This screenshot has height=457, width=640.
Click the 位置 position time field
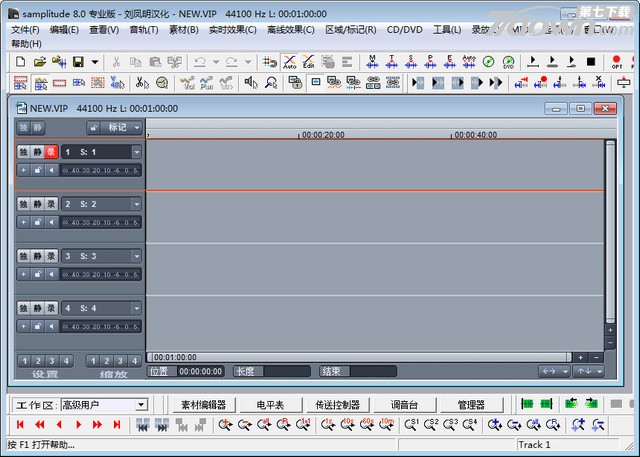pyautogui.click(x=200, y=371)
